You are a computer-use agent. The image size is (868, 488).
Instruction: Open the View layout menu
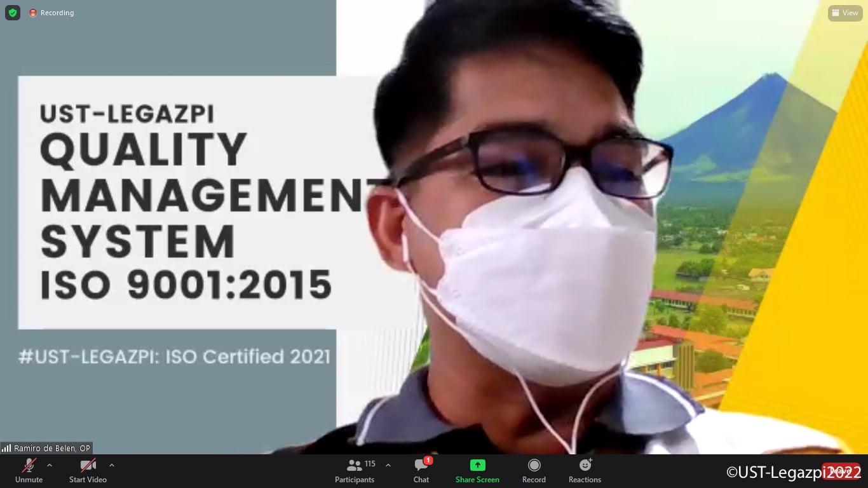point(844,13)
